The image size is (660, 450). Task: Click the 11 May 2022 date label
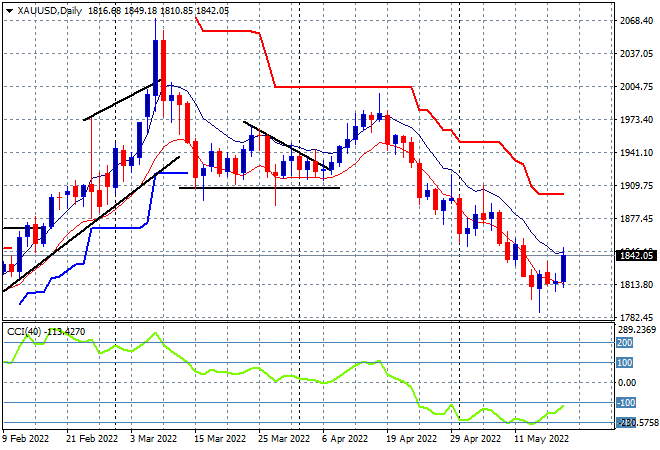pos(541,439)
